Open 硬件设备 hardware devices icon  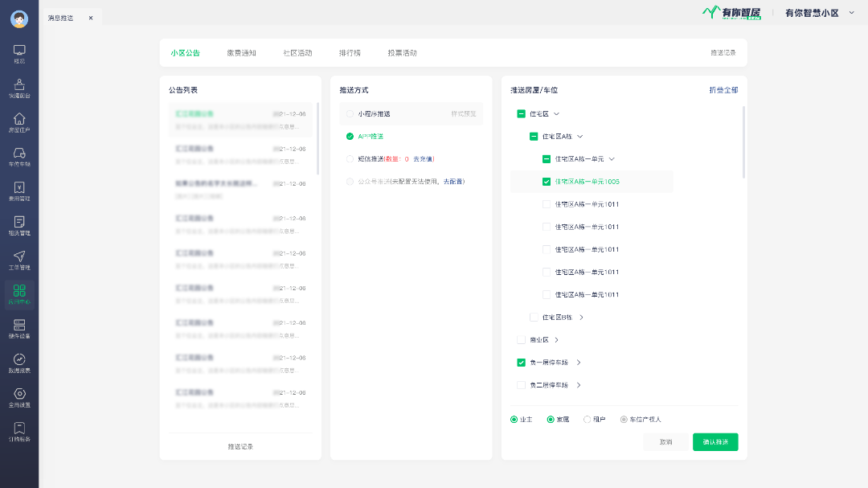(19, 325)
